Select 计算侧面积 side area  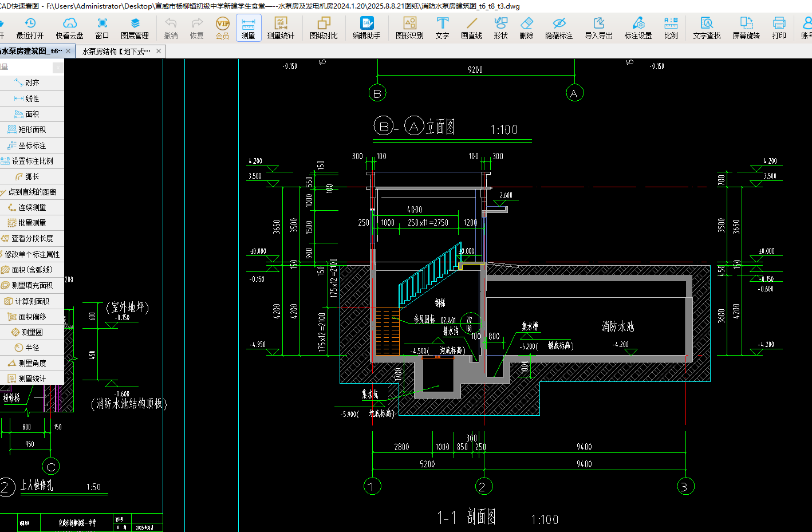[x=31, y=301]
